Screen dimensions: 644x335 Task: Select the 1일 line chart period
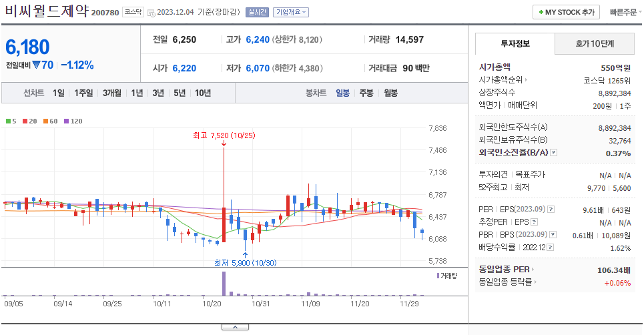point(58,93)
